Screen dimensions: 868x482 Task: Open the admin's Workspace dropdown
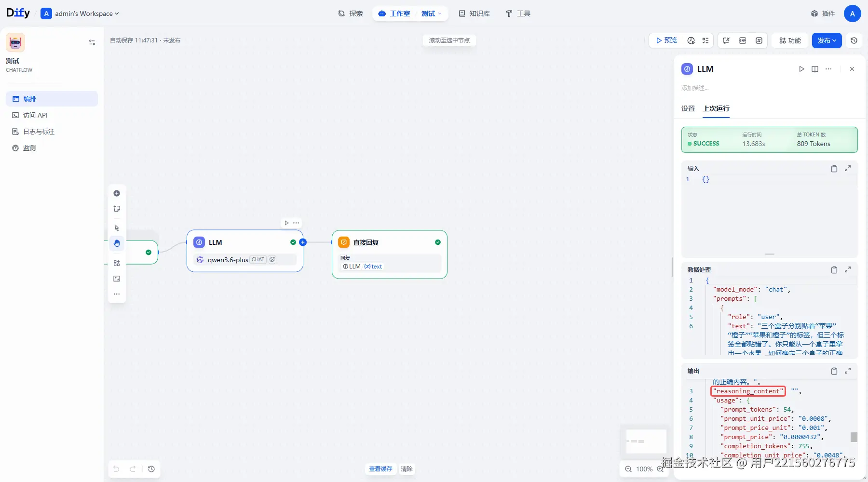[80, 13]
